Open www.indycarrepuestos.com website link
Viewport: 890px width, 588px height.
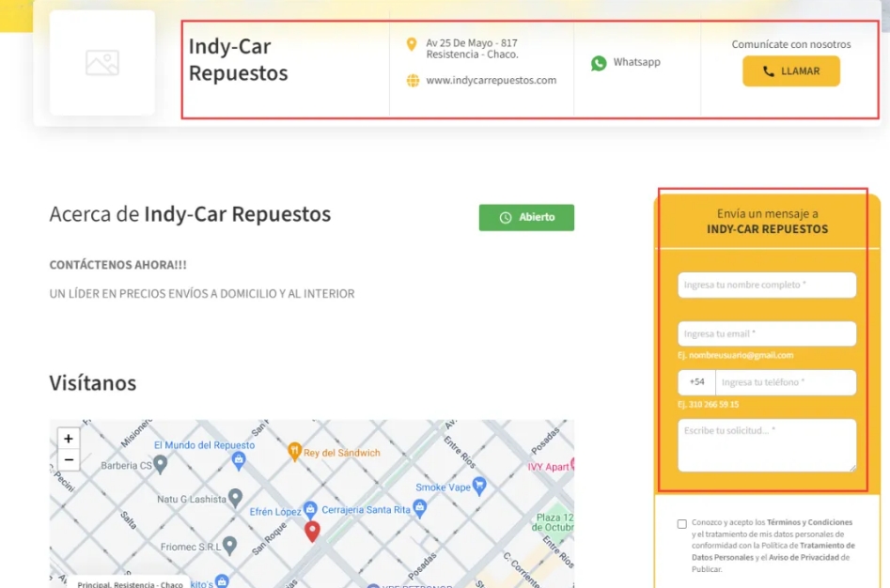click(491, 81)
